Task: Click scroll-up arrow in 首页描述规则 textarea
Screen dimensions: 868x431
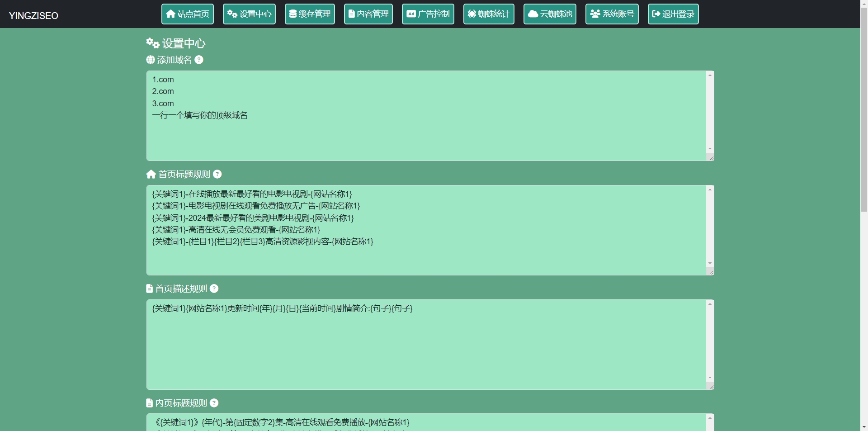Action: [x=710, y=304]
